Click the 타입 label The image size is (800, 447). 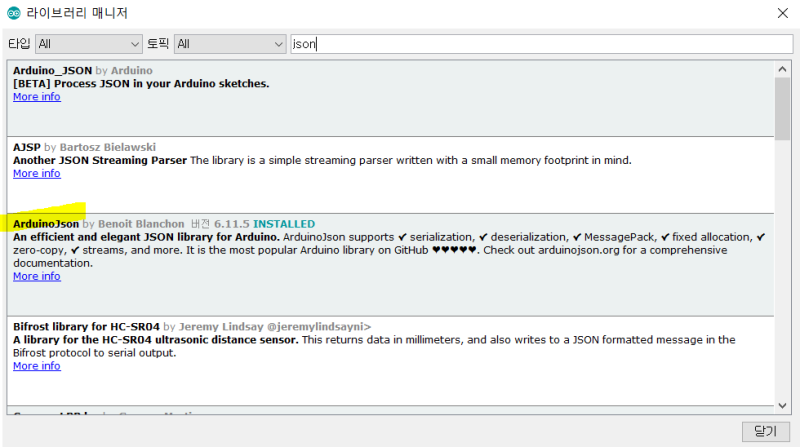tap(19, 44)
